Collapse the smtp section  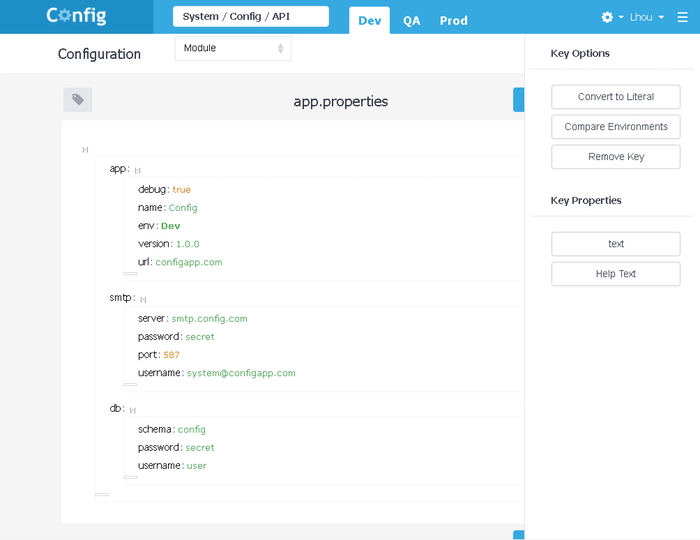[x=143, y=299]
